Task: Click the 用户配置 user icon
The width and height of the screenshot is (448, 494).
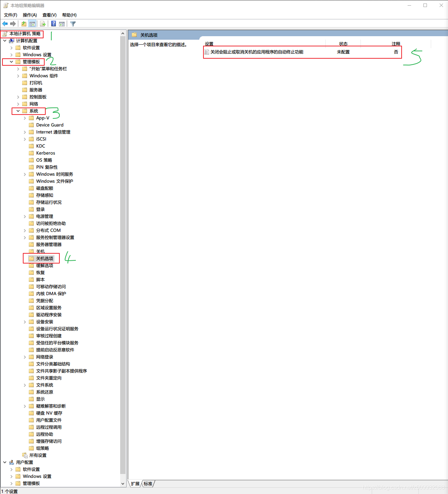Action: (12, 462)
